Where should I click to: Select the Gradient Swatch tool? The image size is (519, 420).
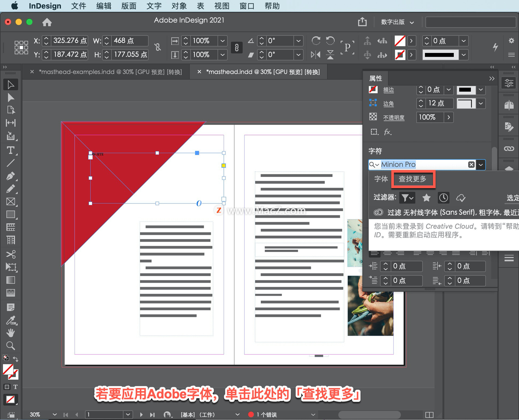click(x=11, y=280)
